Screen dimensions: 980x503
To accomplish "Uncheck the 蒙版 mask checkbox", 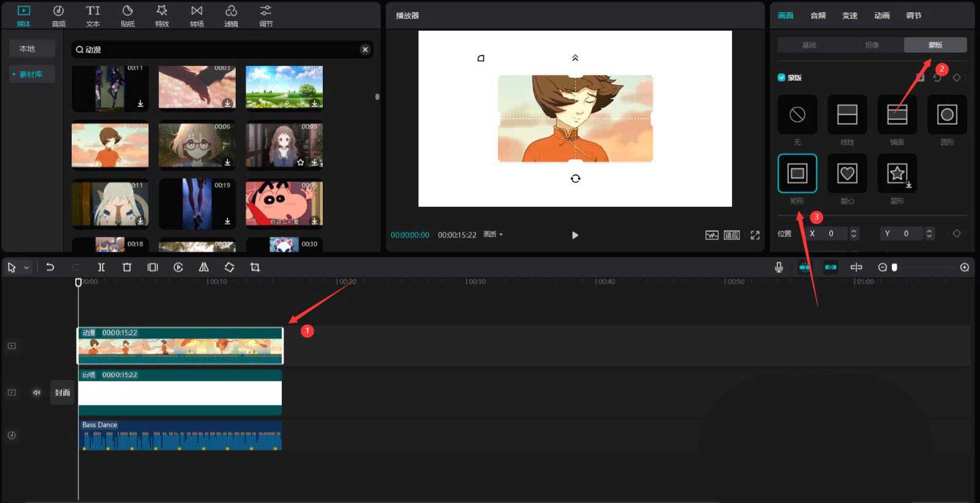I will pyautogui.click(x=782, y=78).
